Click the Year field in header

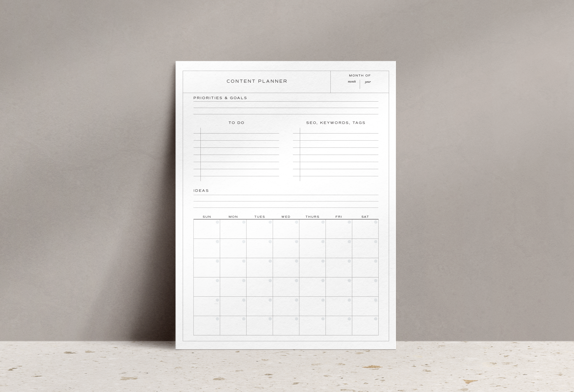pos(369,83)
